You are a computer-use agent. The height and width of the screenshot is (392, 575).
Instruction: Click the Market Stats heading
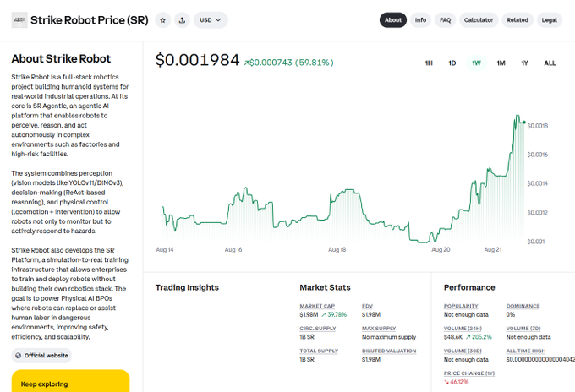(x=325, y=287)
